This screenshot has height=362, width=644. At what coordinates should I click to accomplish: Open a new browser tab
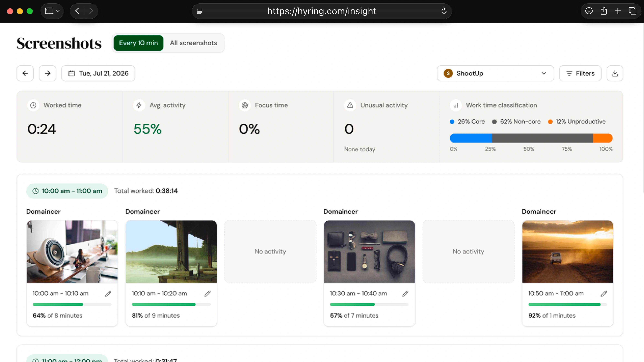[x=618, y=11]
